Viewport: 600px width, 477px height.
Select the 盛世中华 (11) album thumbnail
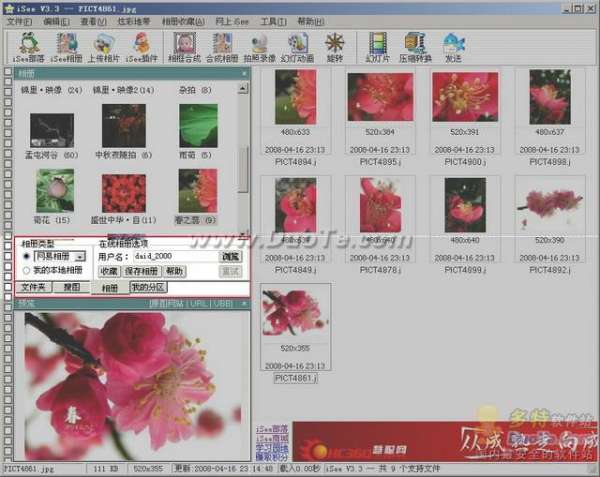click(124, 193)
